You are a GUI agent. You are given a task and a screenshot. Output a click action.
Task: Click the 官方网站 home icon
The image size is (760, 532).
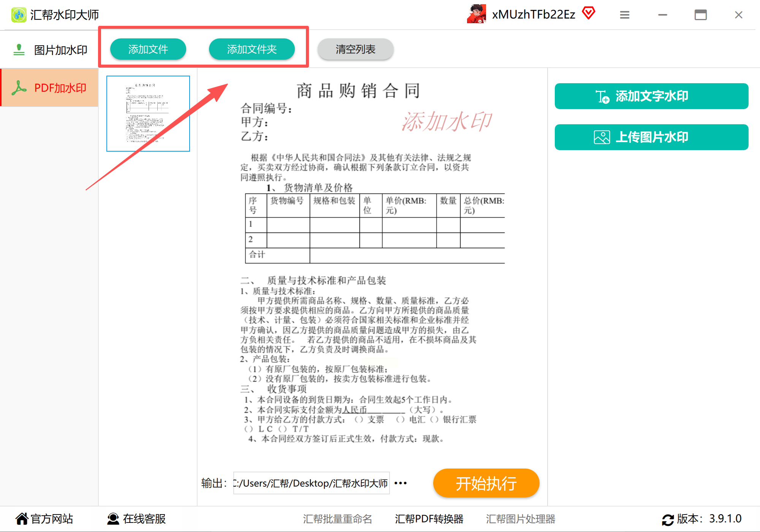[22, 519]
